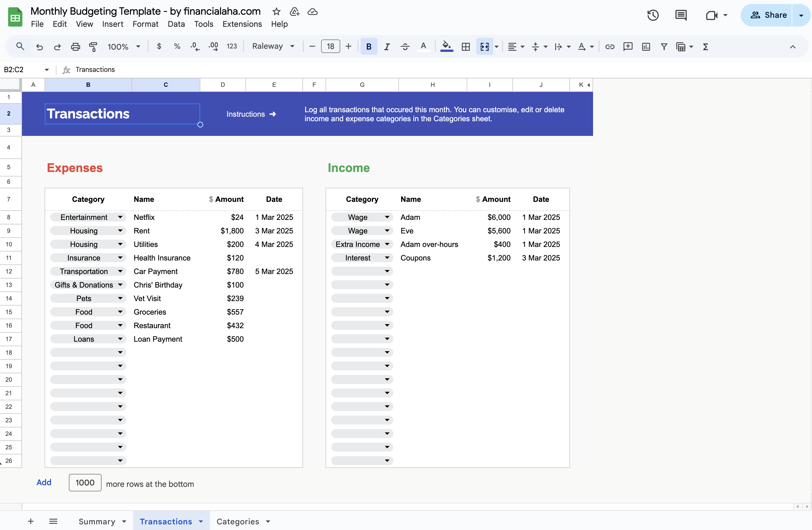Open the Name Box dropdown
This screenshot has width=812, height=530.
(x=47, y=70)
